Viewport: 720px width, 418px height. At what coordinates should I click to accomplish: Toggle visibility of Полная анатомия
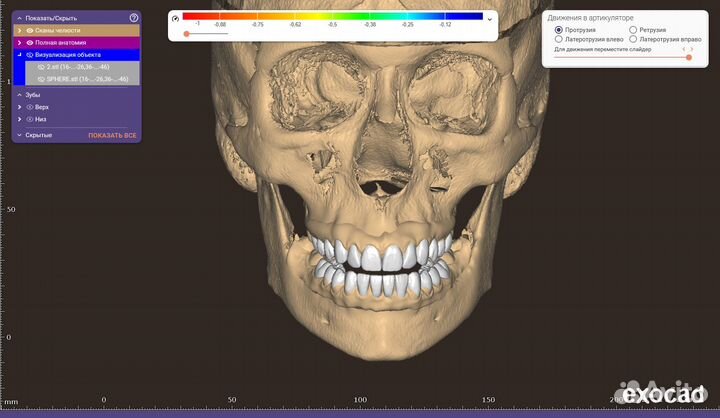(30, 43)
